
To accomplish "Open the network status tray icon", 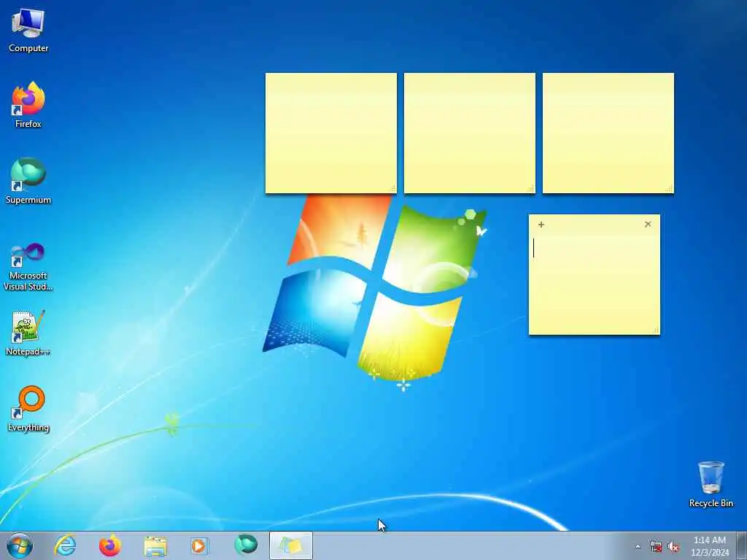I will (x=656, y=547).
